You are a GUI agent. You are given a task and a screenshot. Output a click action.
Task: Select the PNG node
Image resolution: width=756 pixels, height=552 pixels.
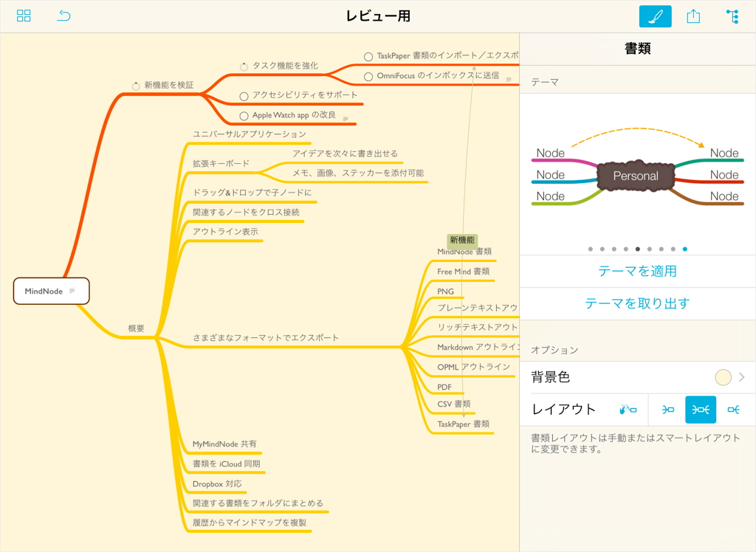coord(445,291)
